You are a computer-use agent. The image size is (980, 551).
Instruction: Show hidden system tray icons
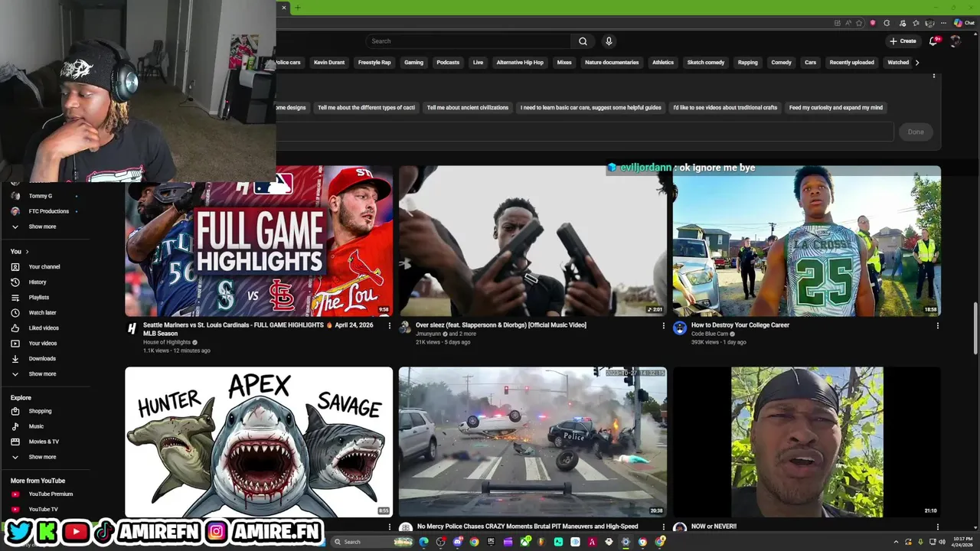(897, 542)
